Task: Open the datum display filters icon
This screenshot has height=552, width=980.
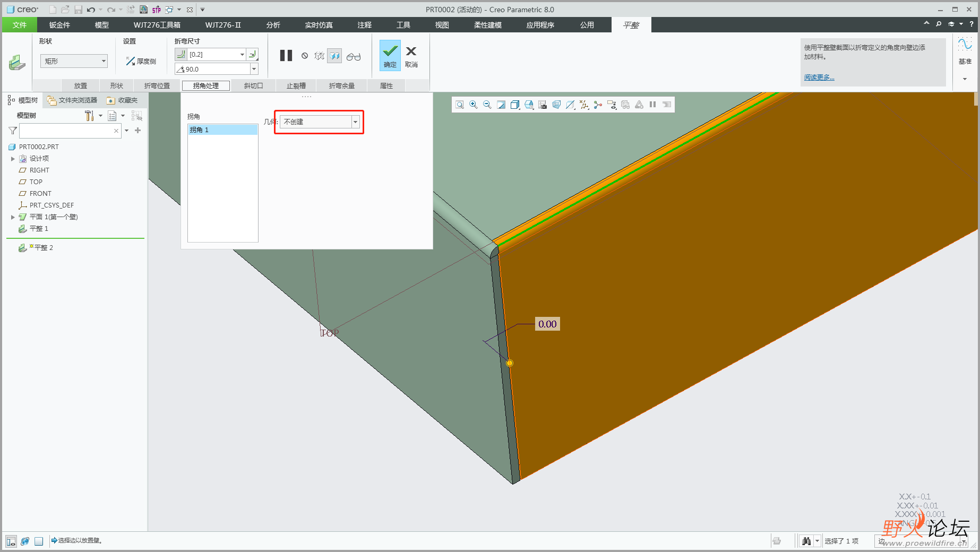Action: pos(584,105)
